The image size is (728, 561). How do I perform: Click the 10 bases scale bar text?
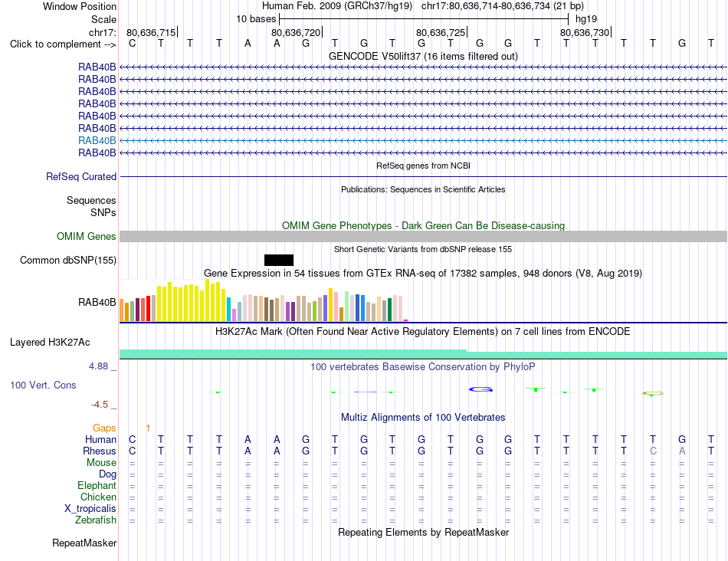(x=256, y=19)
